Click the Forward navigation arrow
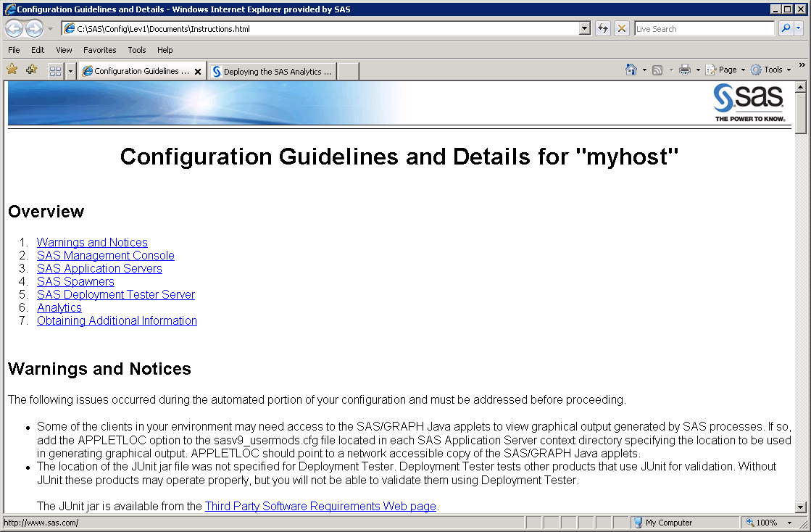 34,29
